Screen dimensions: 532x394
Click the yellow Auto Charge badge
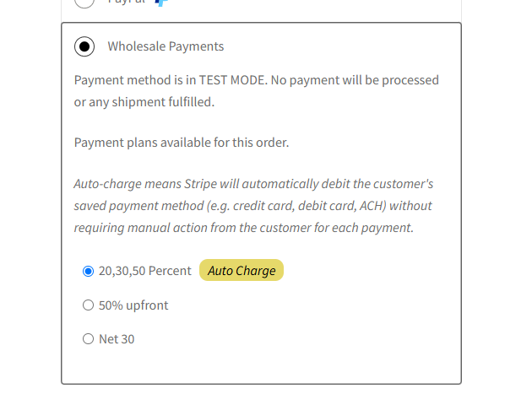(x=242, y=270)
